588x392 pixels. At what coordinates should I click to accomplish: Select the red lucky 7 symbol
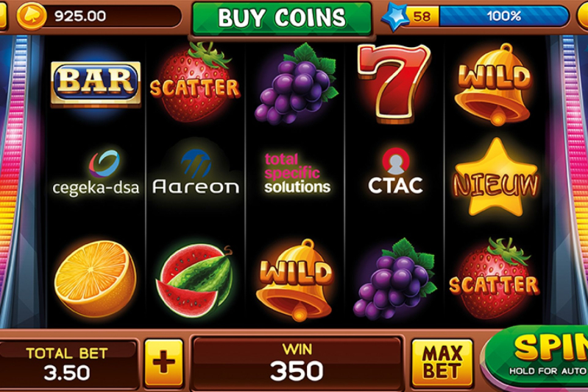click(x=393, y=84)
